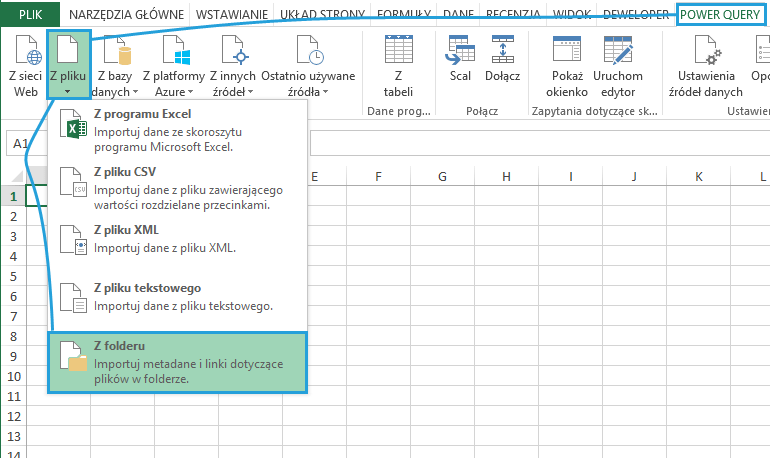Expand Z bazy danych source menu
Viewport: 770px width, 458px height.
click(x=115, y=66)
